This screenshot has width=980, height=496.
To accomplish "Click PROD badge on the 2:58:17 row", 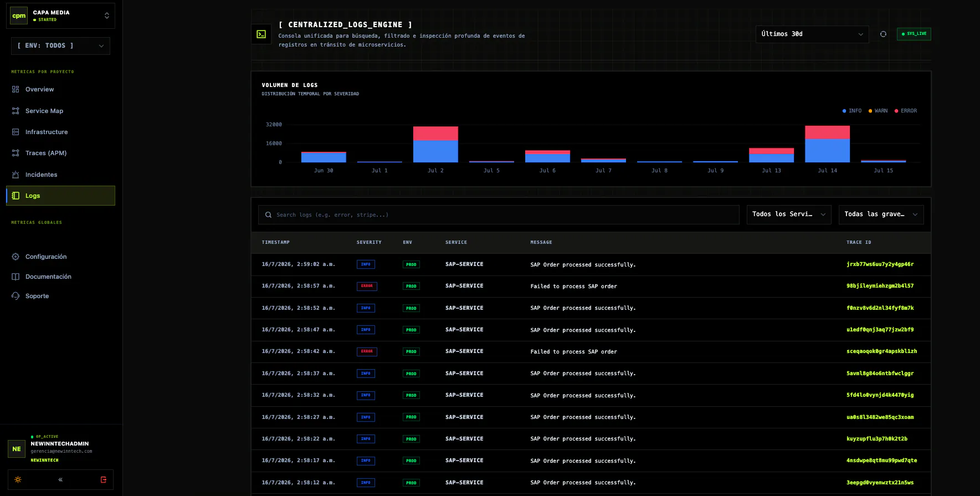I will click(x=411, y=461).
